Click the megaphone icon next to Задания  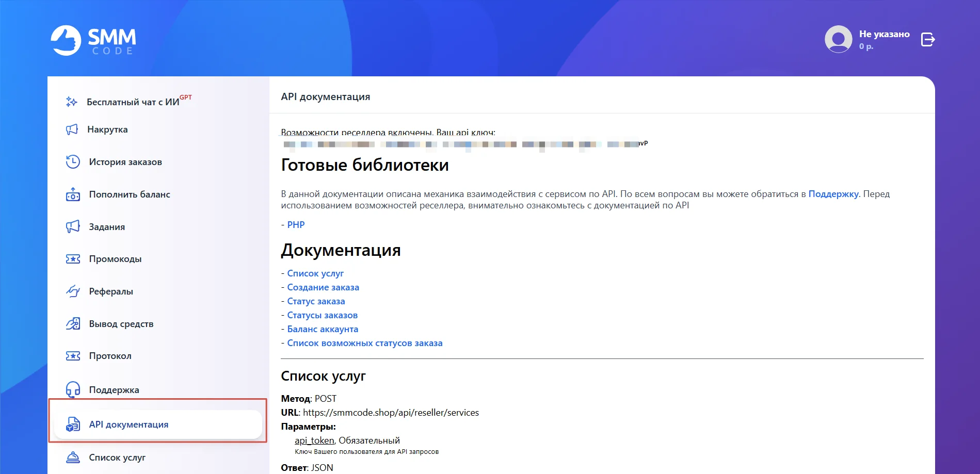tap(73, 226)
